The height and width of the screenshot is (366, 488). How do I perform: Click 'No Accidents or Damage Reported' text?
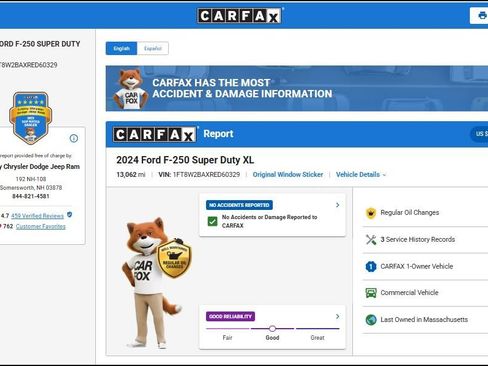(269, 221)
